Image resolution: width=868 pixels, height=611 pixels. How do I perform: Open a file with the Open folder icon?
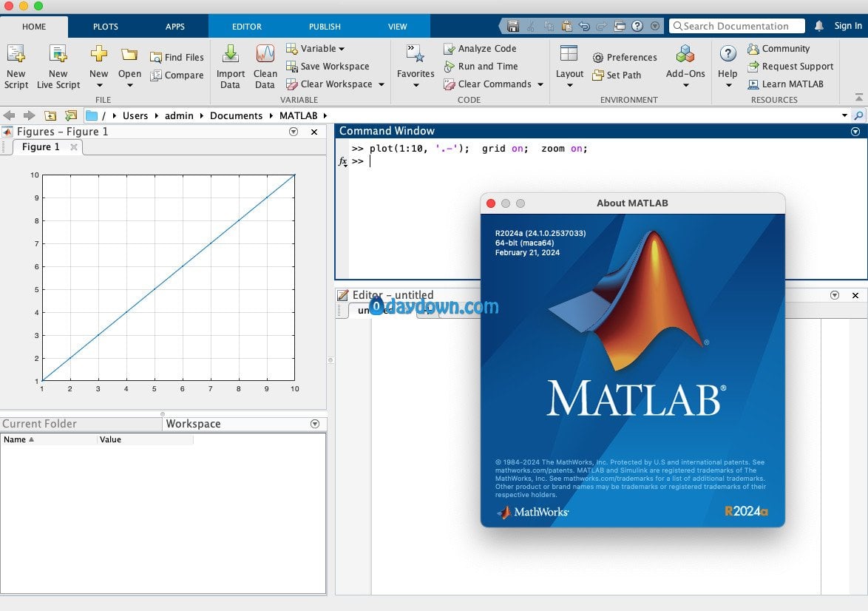(129, 67)
